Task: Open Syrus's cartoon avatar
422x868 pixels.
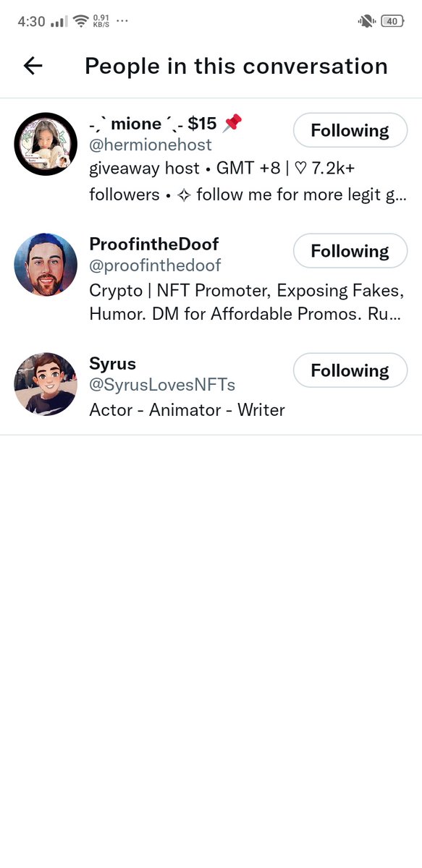Action: 46,384
